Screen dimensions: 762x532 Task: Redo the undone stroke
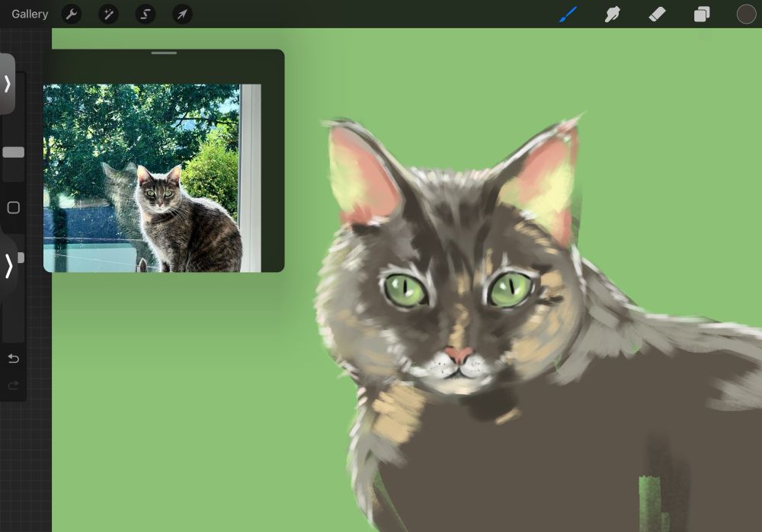pos(12,385)
